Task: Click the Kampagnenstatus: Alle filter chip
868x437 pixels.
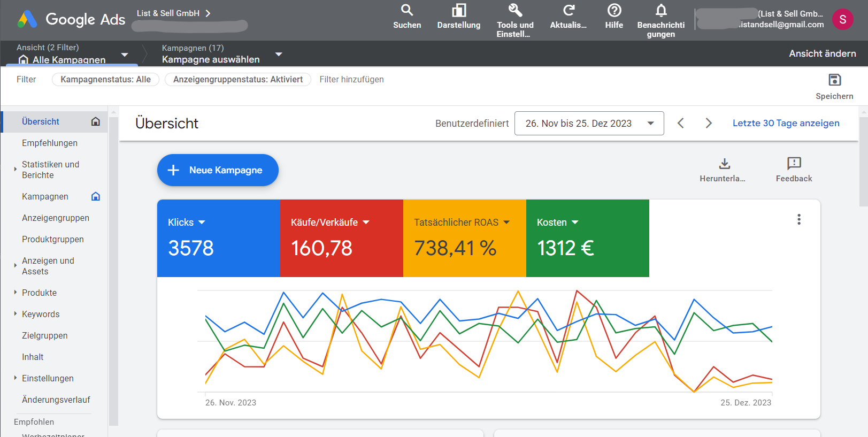Action: (105, 79)
